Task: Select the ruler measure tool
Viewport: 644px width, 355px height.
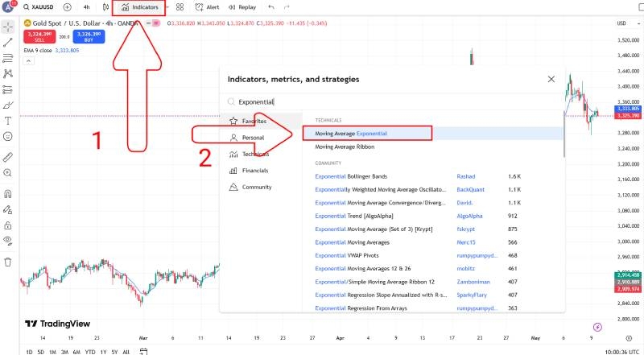Action: (x=8, y=157)
